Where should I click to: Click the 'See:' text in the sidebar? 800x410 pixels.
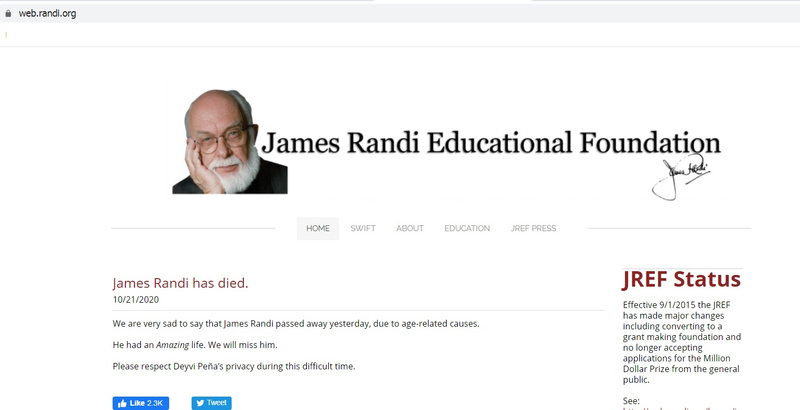pos(631,401)
